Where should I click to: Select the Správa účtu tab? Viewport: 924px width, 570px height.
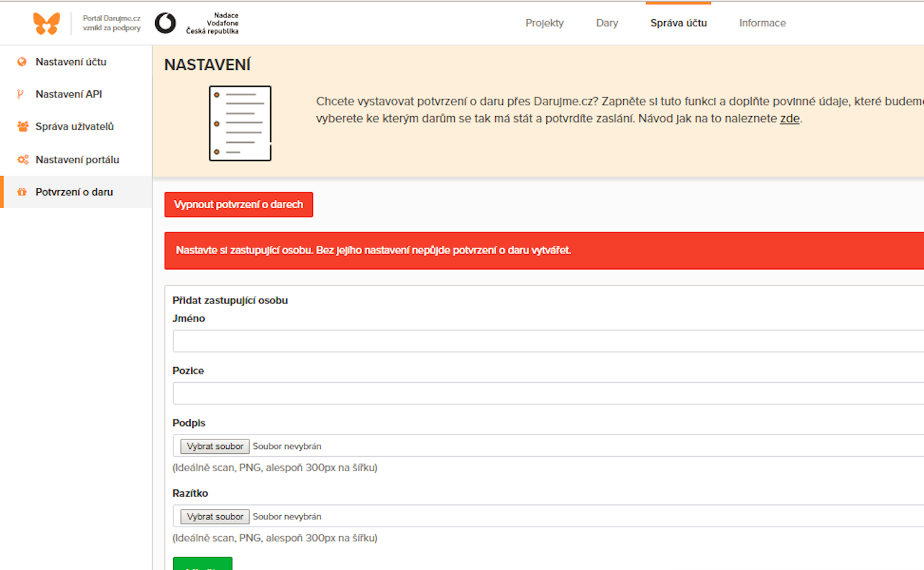point(679,23)
